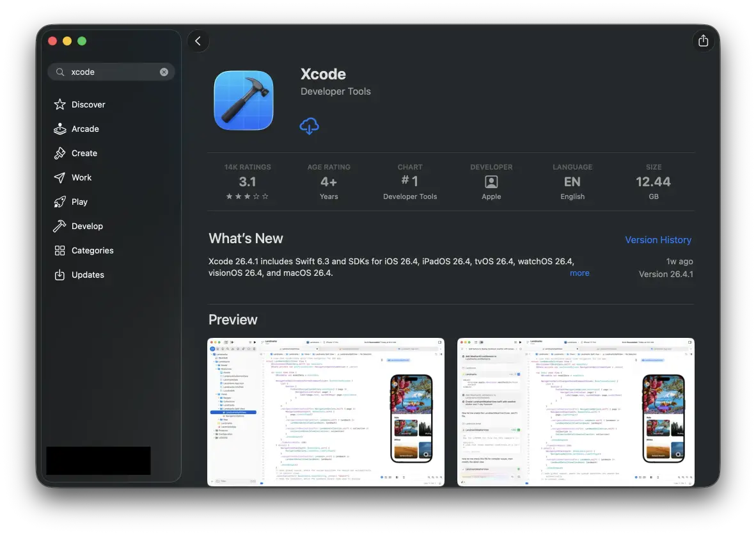Open the first Xcode preview screenshot
This screenshot has width=756, height=535.
(x=326, y=412)
